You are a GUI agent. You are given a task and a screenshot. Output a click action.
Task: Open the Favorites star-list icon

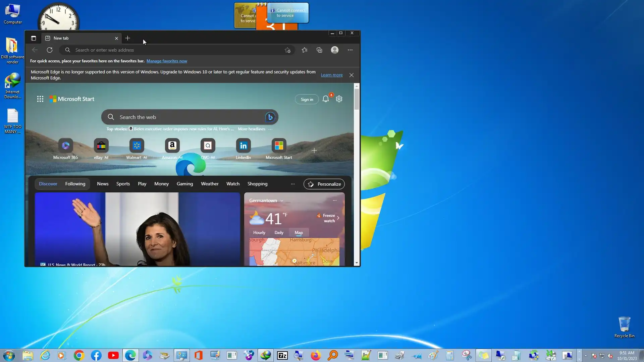(305, 50)
